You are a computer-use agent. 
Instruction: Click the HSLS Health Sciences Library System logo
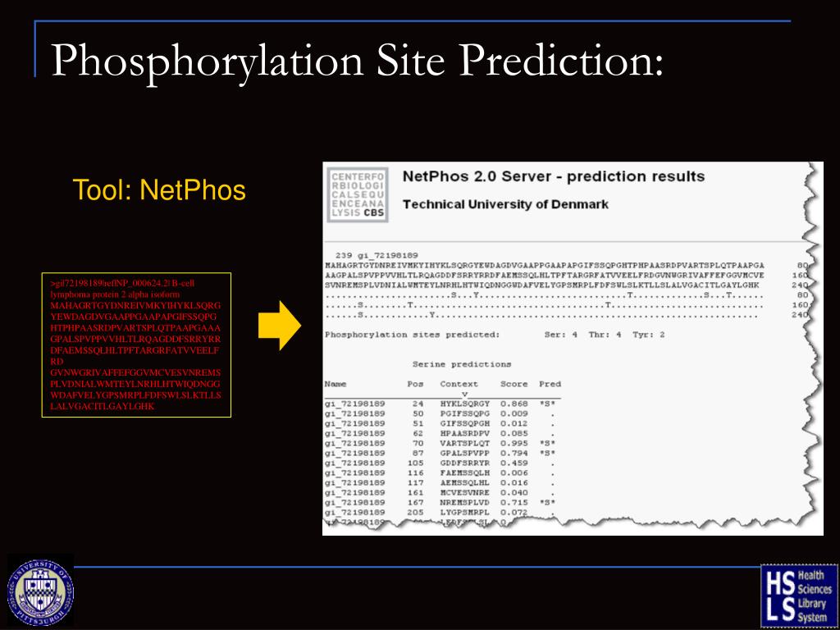coord(798,596)
